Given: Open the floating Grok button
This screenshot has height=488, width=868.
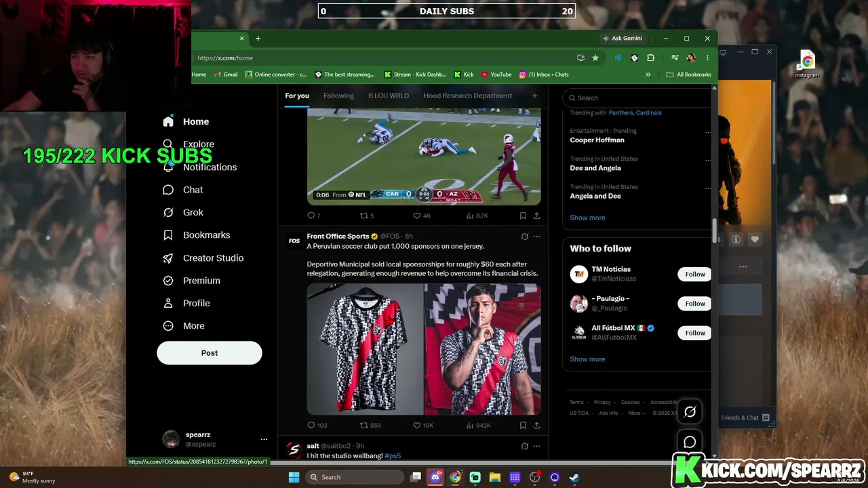Looking at the screenshot, I should coord(690,411).
